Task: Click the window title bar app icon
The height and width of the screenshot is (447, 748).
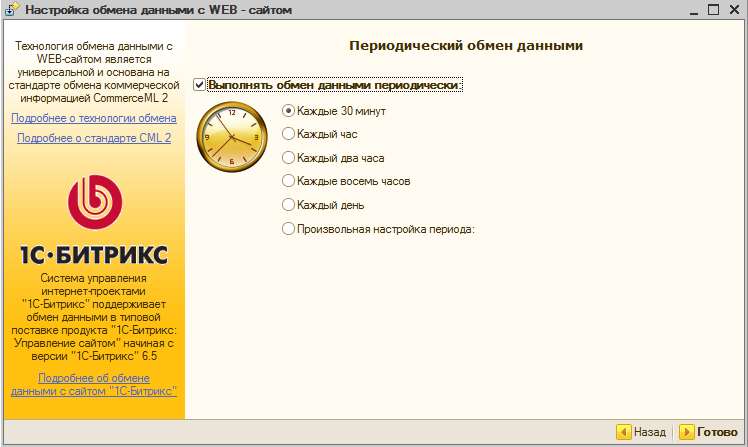Action: tap(11, 9)
